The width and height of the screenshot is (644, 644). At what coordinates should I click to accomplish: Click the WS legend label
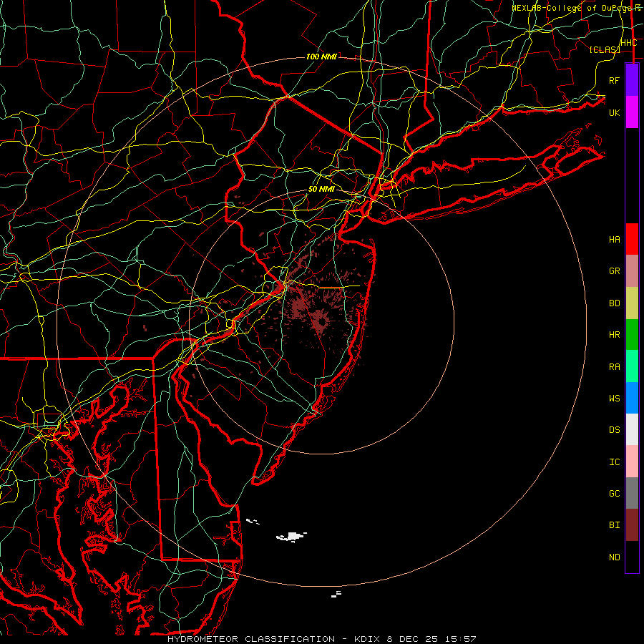pyautogui.click(x=614, y=398)
